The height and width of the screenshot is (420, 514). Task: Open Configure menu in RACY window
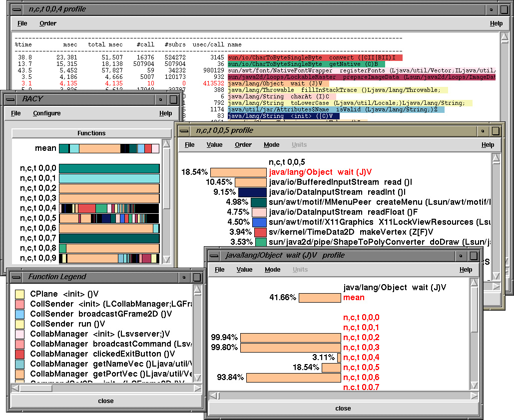pos(47,113)
